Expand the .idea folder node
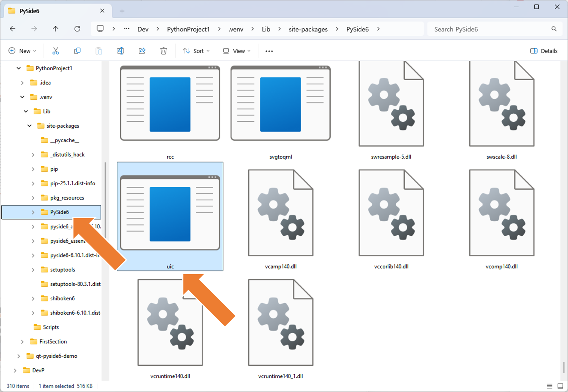Viewport: 568px width, 392px height. pos(22,83)
